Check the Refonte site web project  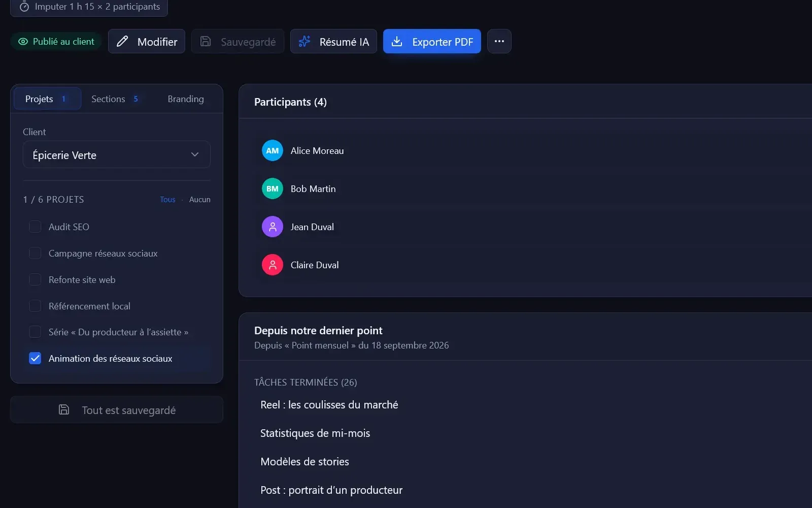point(35,279)
